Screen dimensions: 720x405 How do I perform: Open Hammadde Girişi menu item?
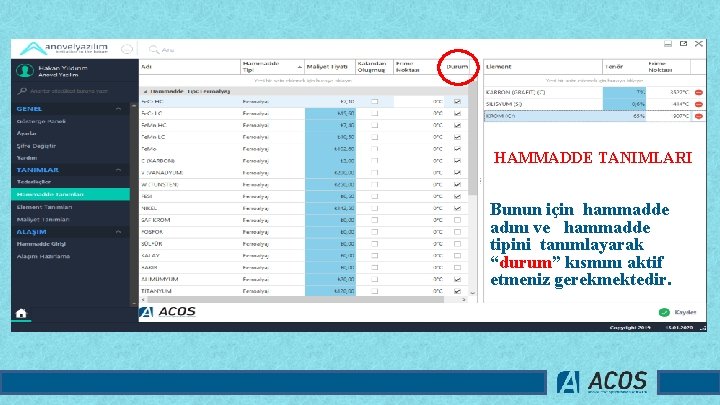click(x=41, y=244)
